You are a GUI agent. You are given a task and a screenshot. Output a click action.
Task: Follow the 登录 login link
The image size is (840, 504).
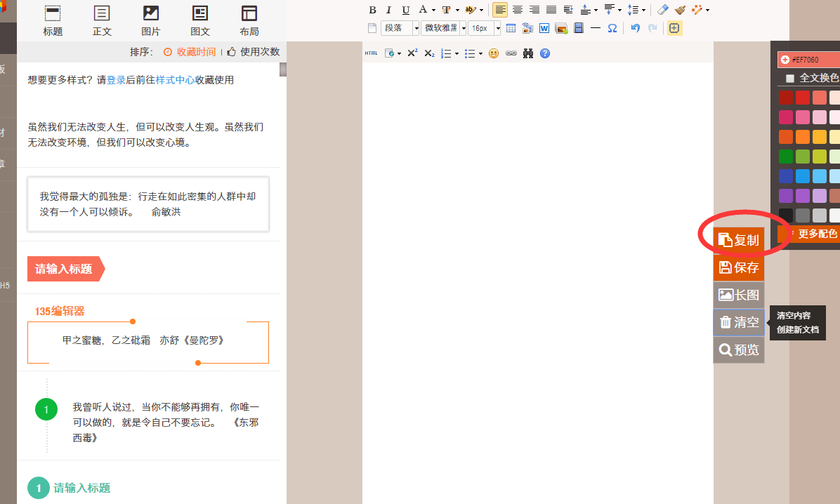[117, 80]
